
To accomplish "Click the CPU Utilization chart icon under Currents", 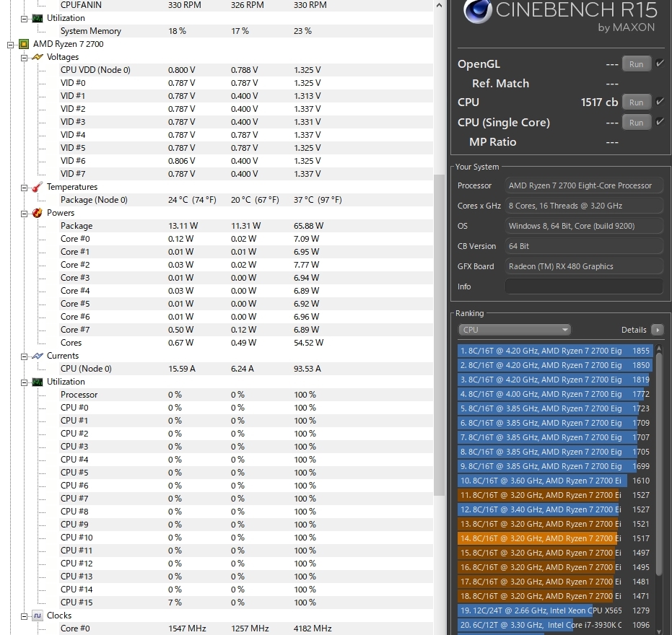I will (x=38, y=382).
